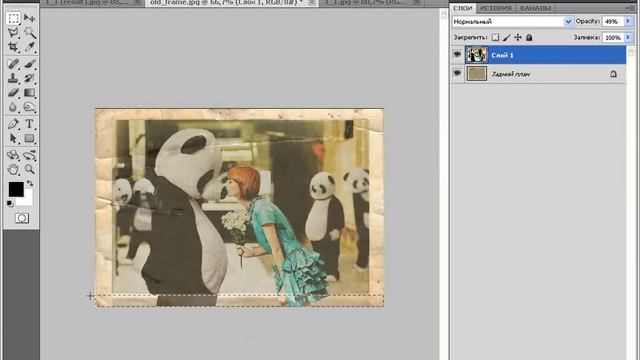Screen dimensions: 640x360
Task: Select the Pen tool
Action: [x=13, y=124]
